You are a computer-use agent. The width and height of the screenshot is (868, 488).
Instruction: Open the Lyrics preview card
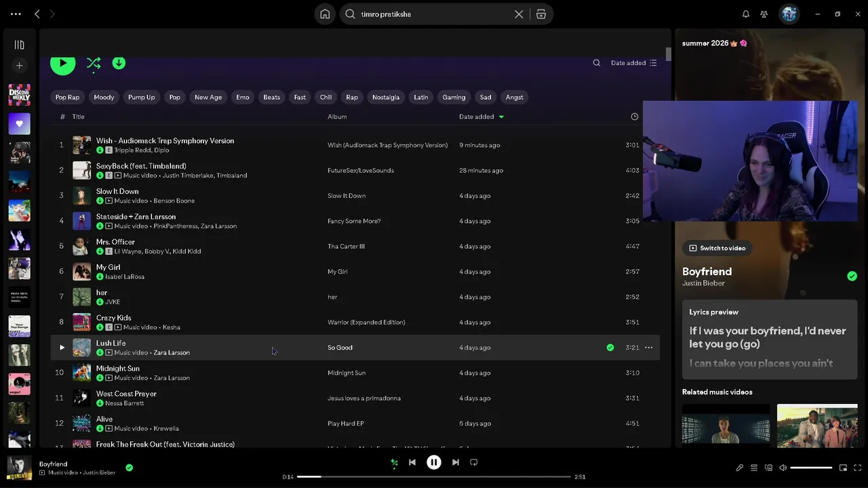(770, 339)
